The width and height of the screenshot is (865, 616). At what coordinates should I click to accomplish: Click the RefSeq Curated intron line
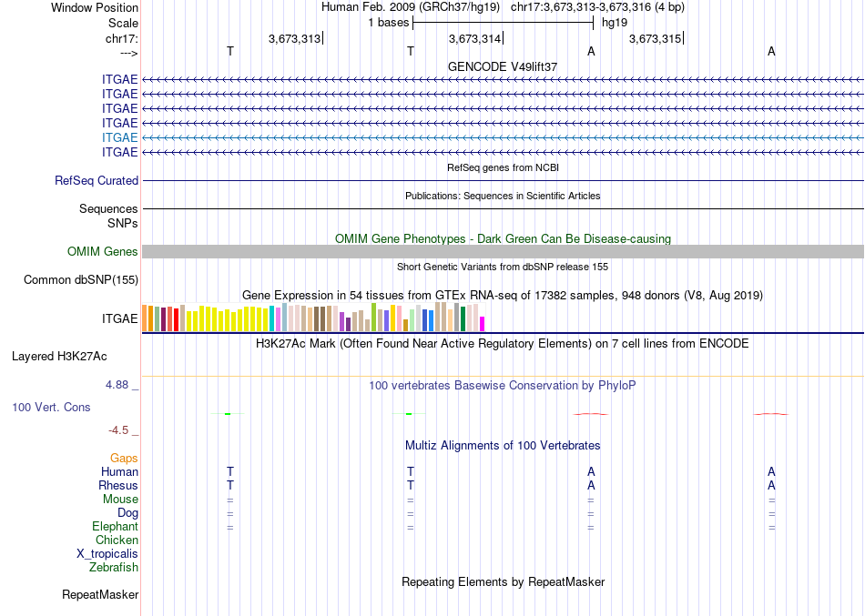pyautogui.click(x=503, y=180)
